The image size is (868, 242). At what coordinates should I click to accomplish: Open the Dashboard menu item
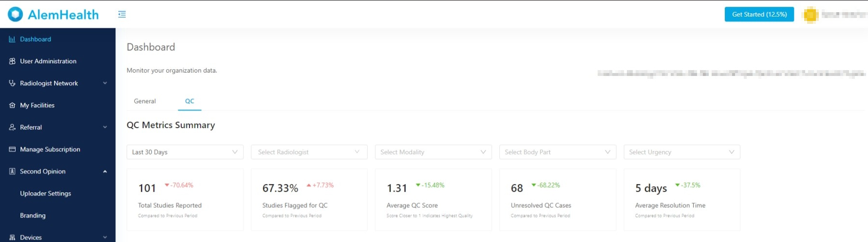[57, 39]
